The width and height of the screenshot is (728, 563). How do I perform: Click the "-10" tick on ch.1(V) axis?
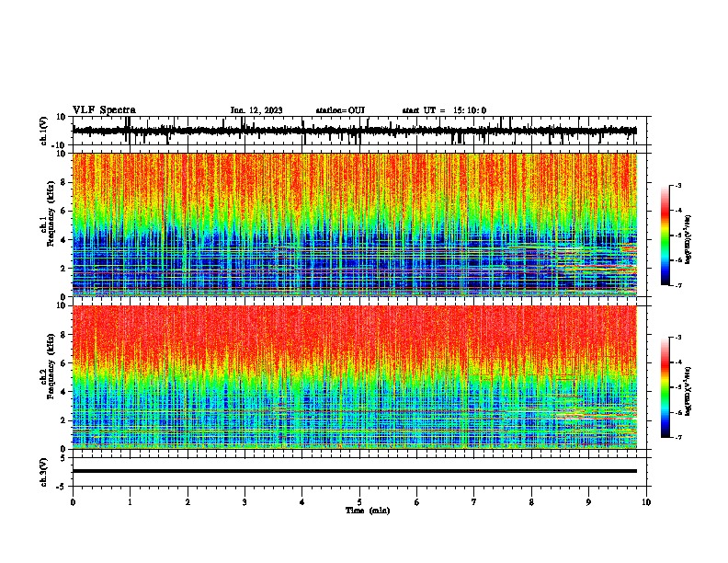[x=60, y=145]
